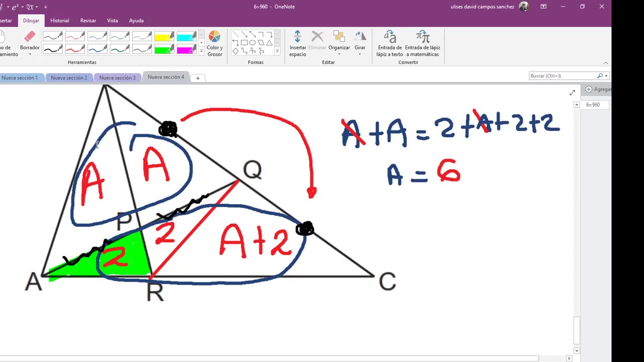The height and width of the screenshot is (362, 644).
Task: Convert with Entrada de lápiz a matemáticas
Action: tap(423, 43)
